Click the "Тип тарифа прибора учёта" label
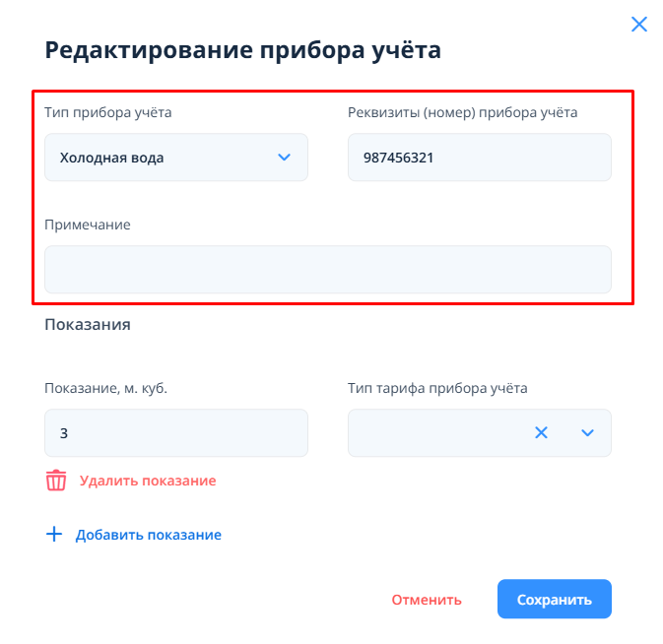This screenshot has height=644, width=663. point(437,388)
